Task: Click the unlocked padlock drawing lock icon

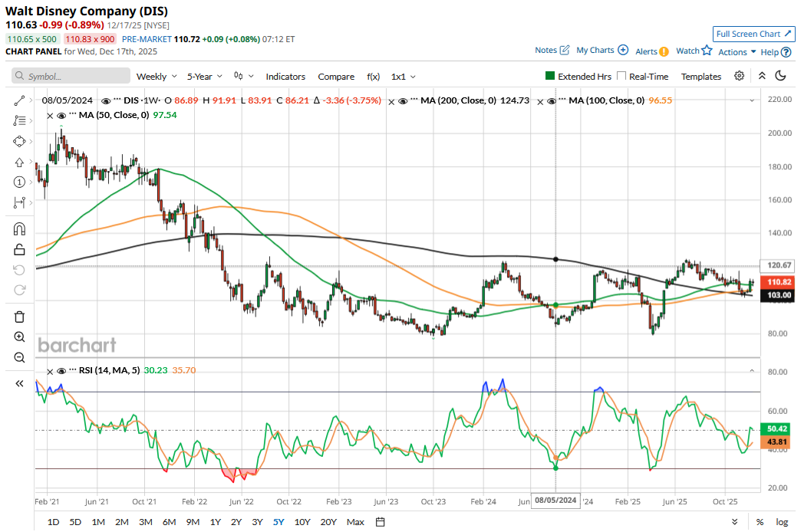Action: tap(20, 249)
